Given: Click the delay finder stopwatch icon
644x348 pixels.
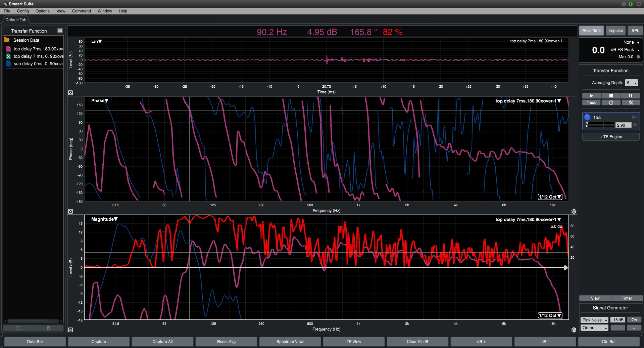Looking at the screenshot, I should (611, 102).
